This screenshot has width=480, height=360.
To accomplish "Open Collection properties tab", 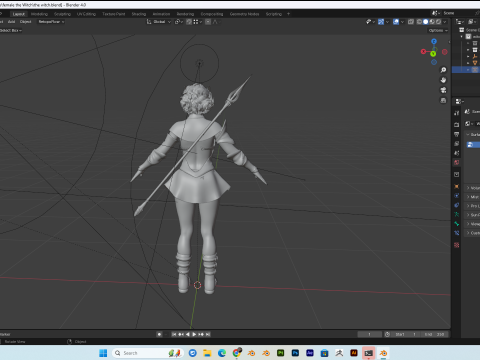I will [x=457, y=174].
